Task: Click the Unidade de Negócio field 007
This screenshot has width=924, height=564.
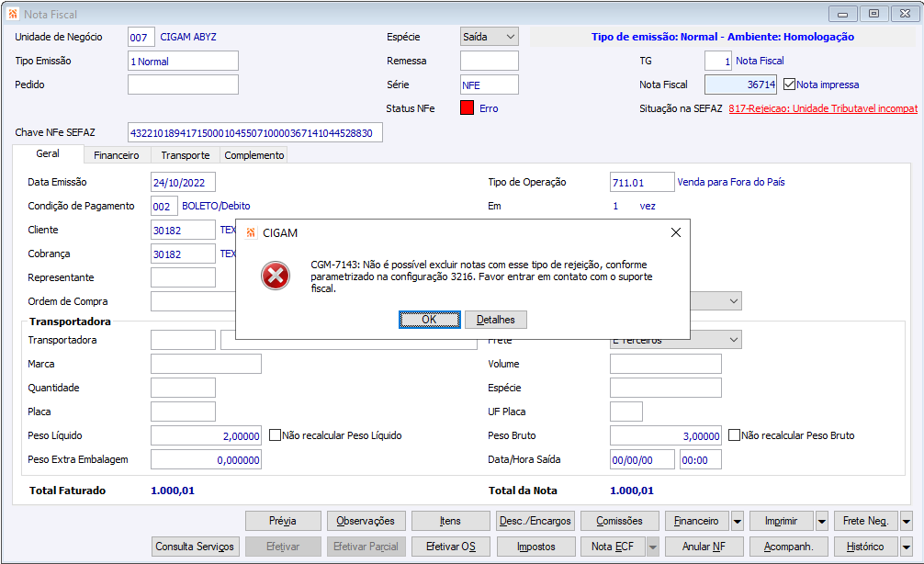Action: 141,37
